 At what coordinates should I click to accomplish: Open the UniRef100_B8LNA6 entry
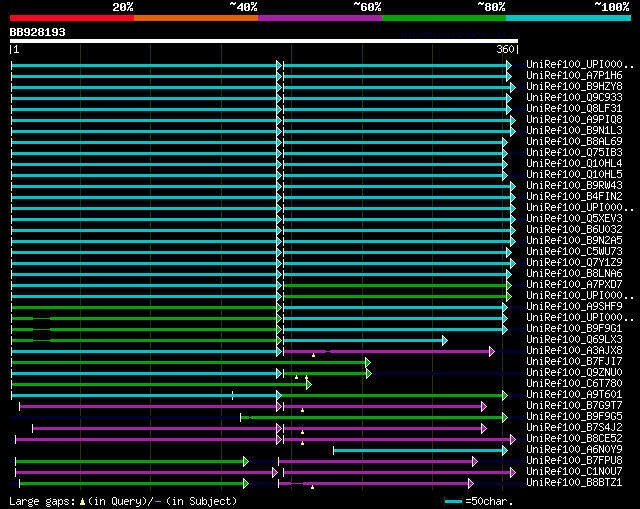[x=574, y=274]
